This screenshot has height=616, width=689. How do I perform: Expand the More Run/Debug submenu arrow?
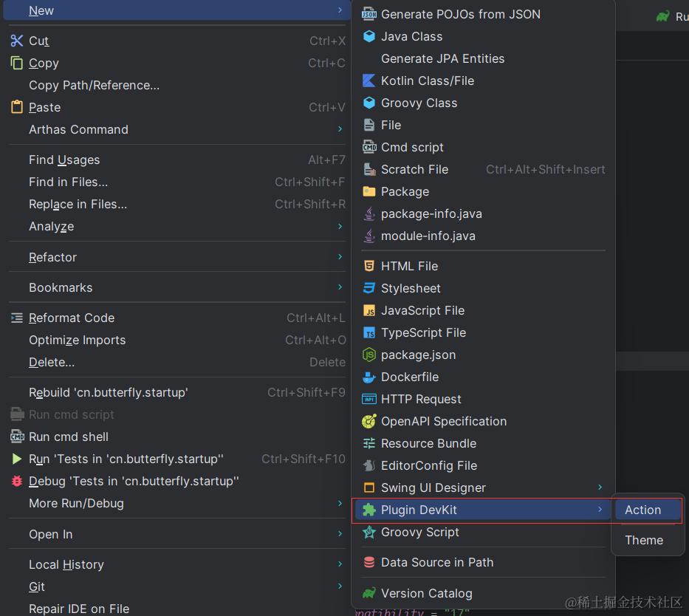(x=340, y=503)
